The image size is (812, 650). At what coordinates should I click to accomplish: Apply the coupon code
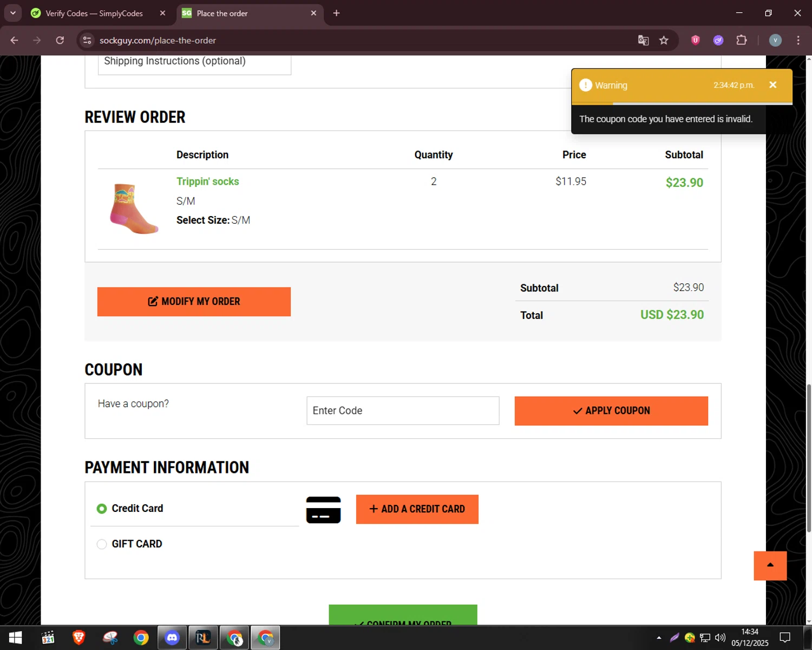coord(611,411)
